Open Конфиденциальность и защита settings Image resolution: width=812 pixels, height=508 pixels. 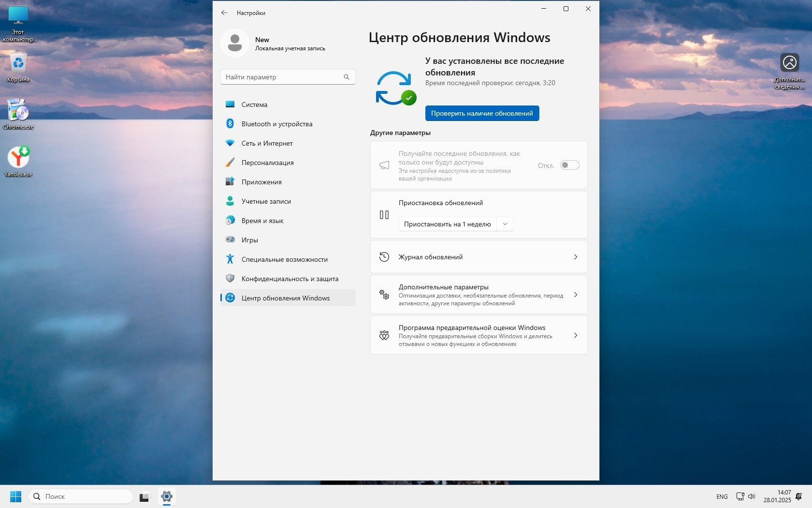(290, 279)
